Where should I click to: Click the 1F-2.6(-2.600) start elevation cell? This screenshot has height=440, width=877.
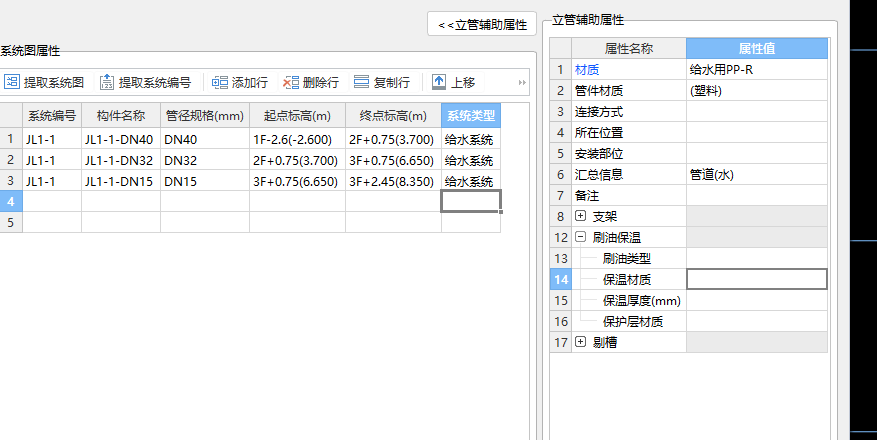point(298,139)
